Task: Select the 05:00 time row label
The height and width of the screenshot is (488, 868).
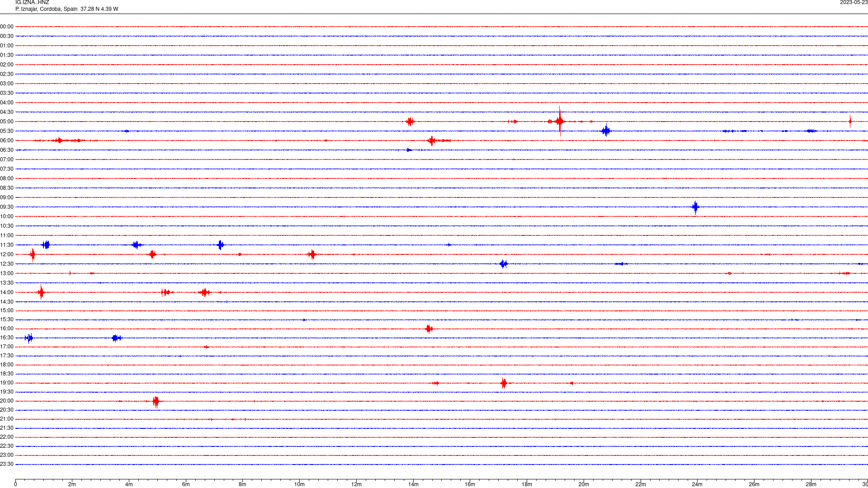Action: pos(7,122)
